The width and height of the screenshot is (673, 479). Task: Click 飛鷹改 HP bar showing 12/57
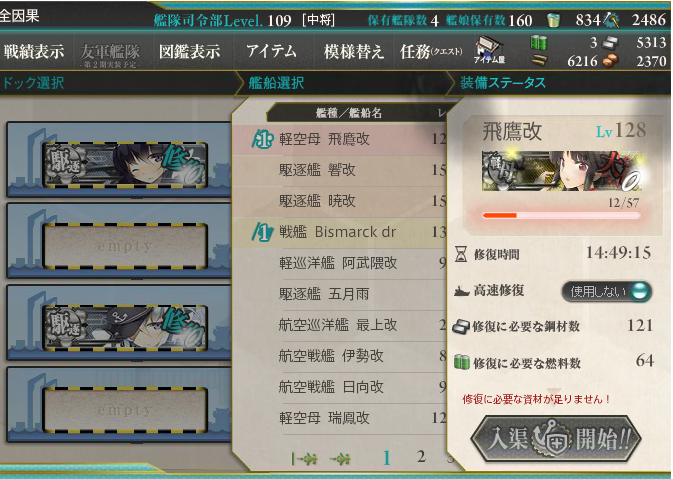pos(561,215)
